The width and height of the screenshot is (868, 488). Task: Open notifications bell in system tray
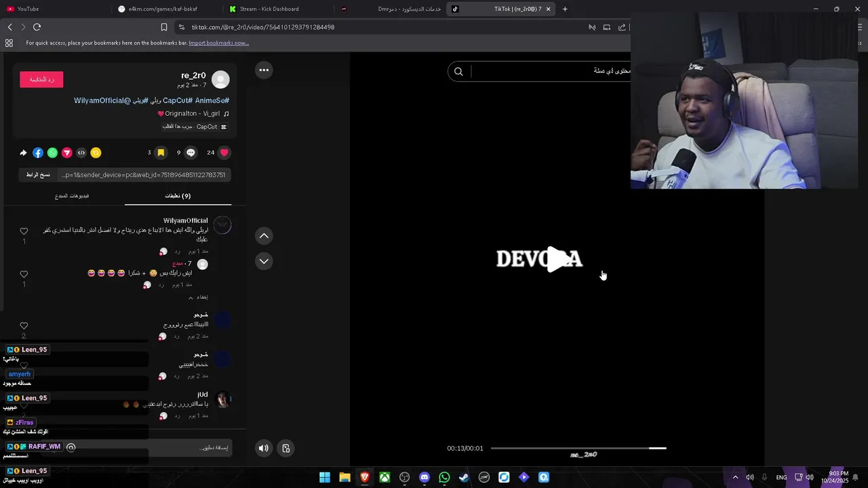[x=856, y=477]
